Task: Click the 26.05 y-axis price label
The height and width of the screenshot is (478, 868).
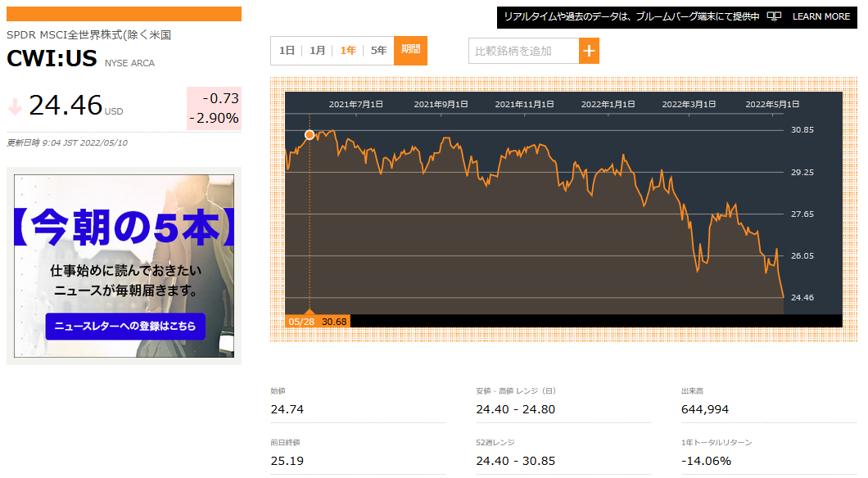Action: tap(802, 255)
